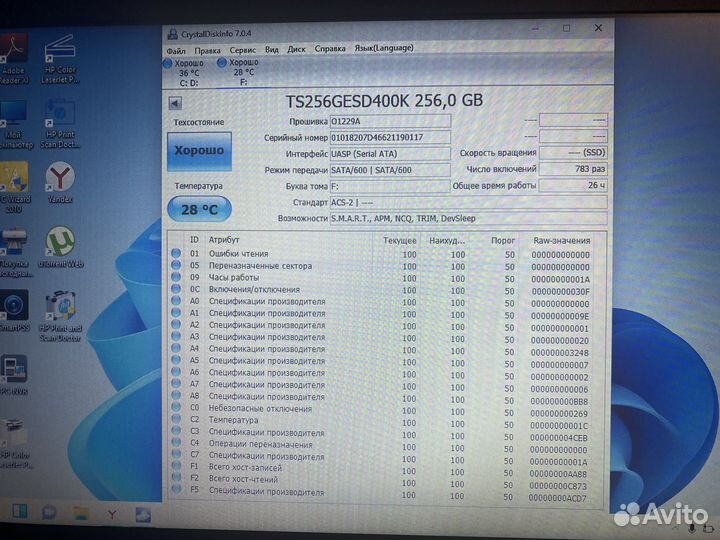Viewport: 720px width, 540px height.
Task: Click the Стандарт field ACS-2
Action: pyautogui.click(x=469, y=202)
